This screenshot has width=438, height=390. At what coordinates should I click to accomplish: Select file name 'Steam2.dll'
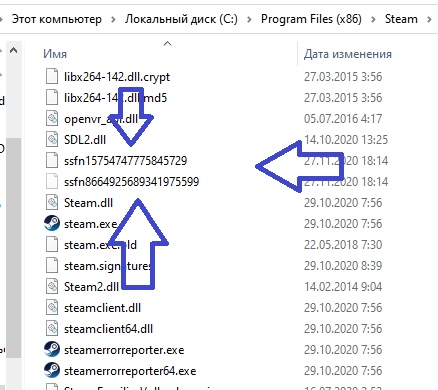[91, 287]
